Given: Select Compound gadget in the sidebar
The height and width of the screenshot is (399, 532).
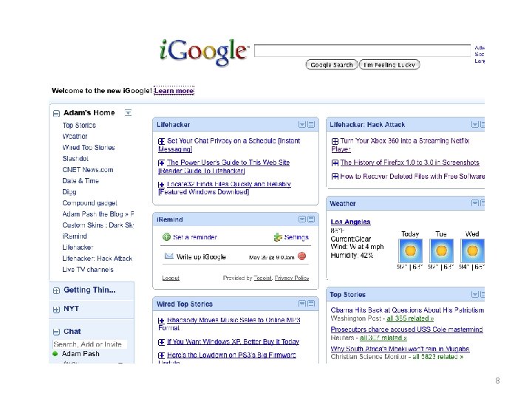Looking at the screenshot, I should [x=90, y=203].
